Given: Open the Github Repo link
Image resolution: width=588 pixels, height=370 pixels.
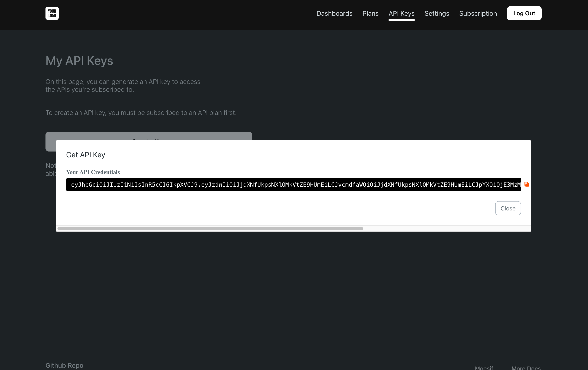Looking at the screenshot, I should (64, 365).
